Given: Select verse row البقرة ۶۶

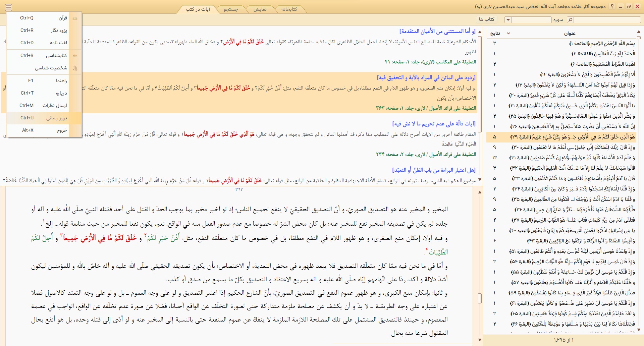Looking at the screenshot, I should click(561, 324).
